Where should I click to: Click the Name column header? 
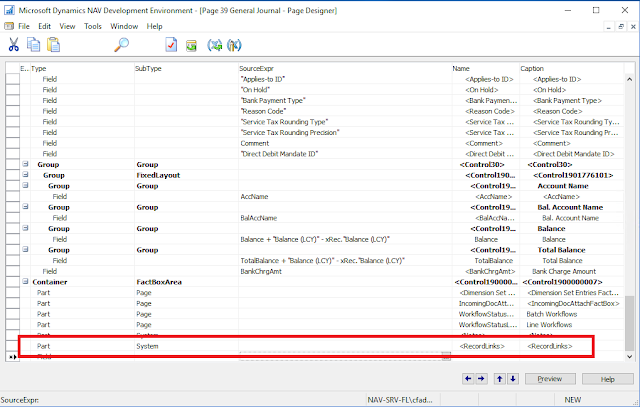485,69
